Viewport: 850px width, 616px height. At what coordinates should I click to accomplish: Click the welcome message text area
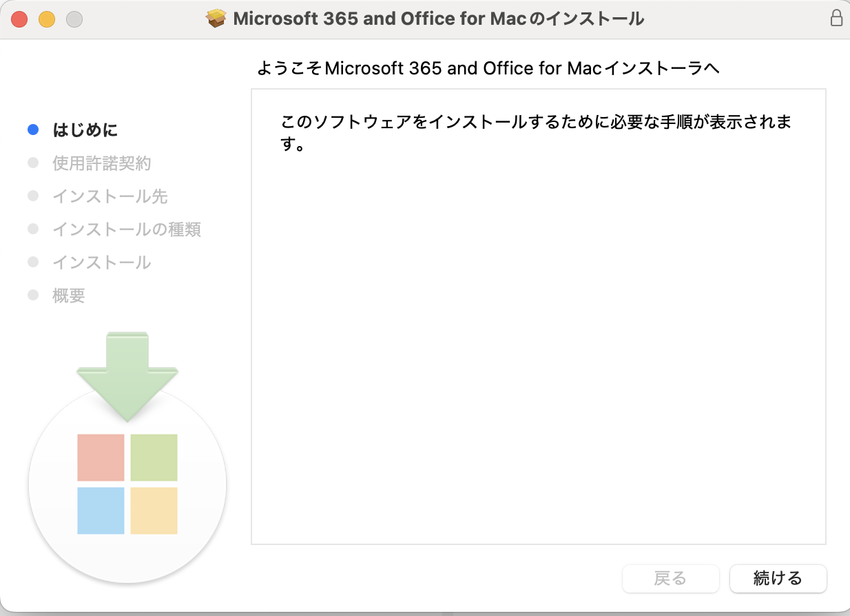tap(539, 316)
